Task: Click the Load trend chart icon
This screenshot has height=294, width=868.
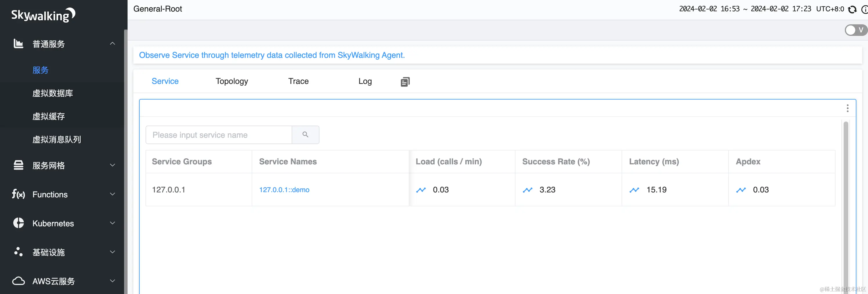Action: 421,190
